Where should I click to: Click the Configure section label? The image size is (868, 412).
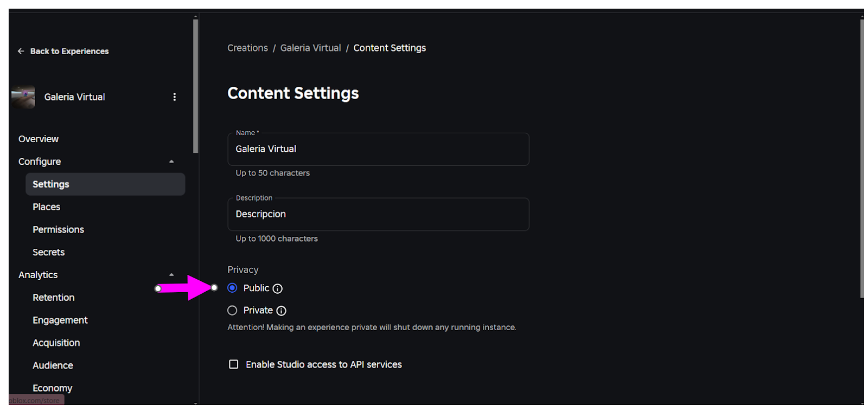[x=40, y=162]
